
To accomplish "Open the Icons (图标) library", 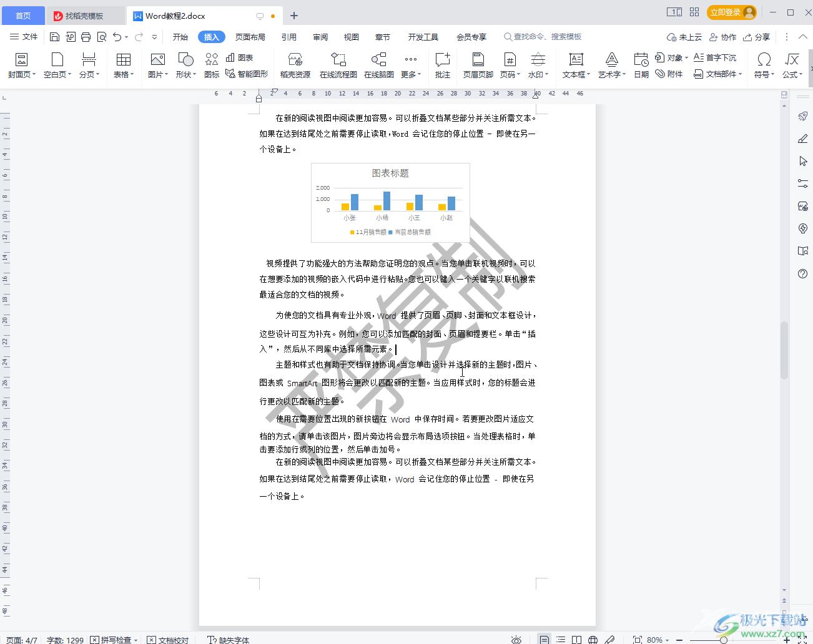I will (x=212, y=65).
